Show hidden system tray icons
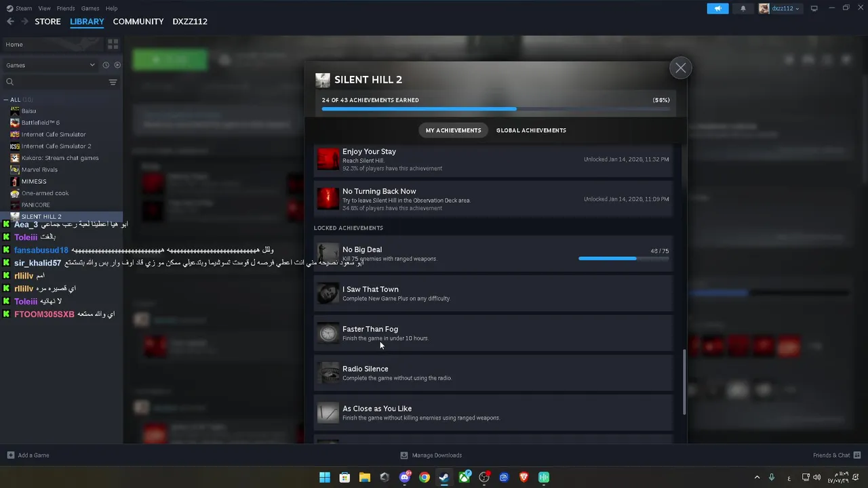868x488 pixels. click(x=757, y=477)
